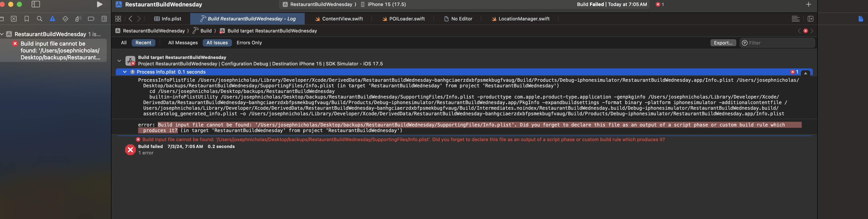The width and height of the screenshot is (868, 219).
Task: Switch to the Info.plist tab
Action: 168,19
